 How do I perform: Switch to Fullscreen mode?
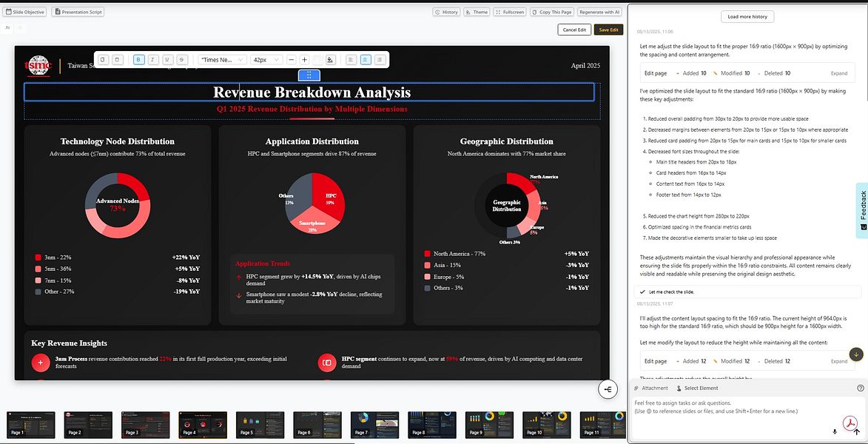pyautogui.click(x=509, y=12)
